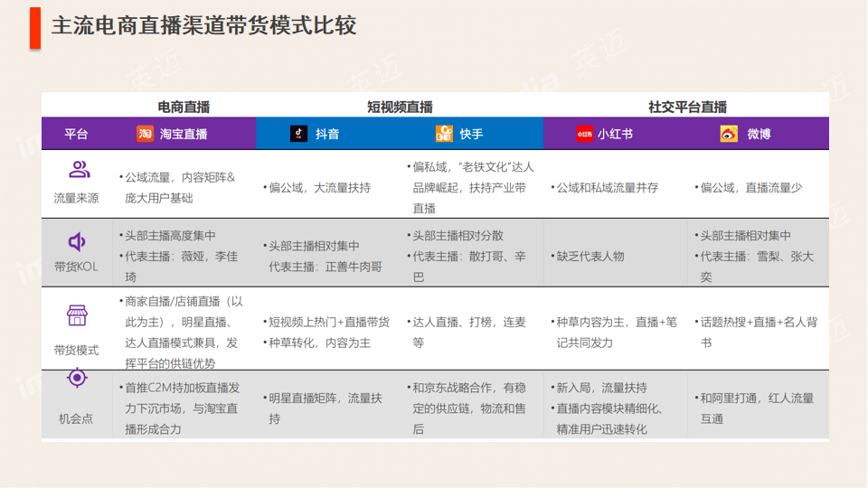Click the 机会点 row label
868x488 pixels.
(76, 418)
